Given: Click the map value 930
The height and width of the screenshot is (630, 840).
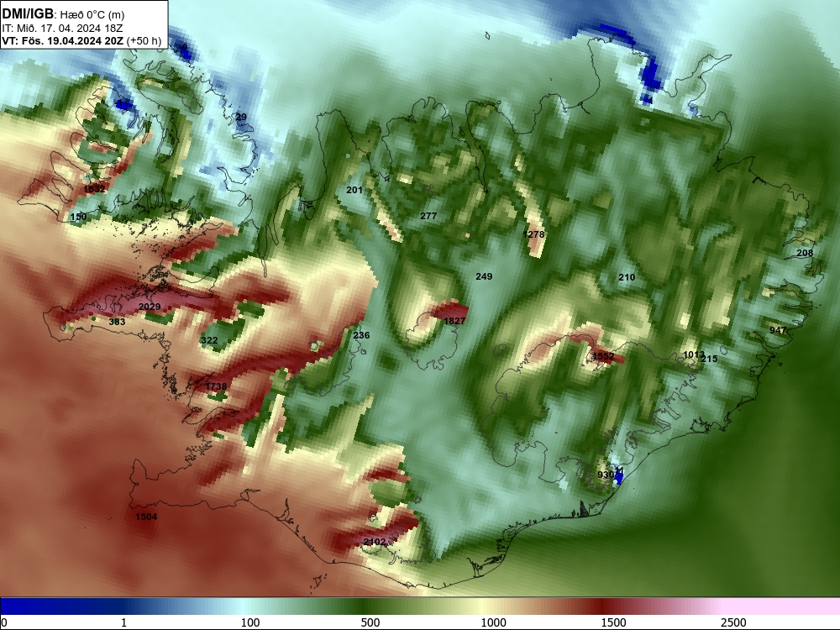Looking at the screenshot, I should pyautogui.click(x=606, y=475).
